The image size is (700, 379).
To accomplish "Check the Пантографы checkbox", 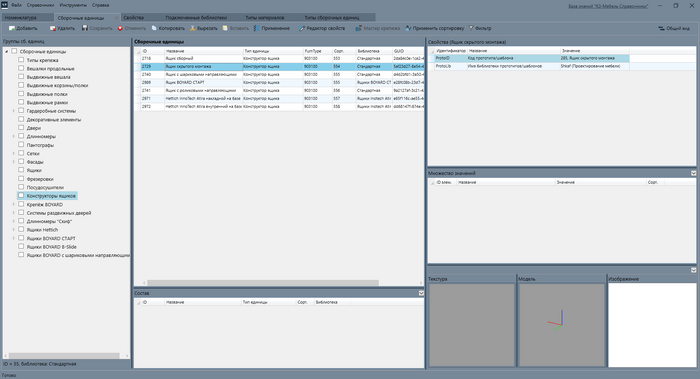I will [21, 145].
